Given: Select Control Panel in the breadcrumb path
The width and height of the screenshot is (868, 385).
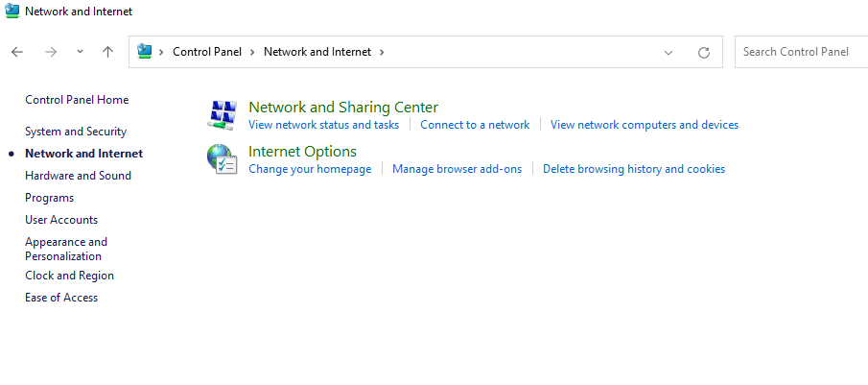Looking at the screenshot, I should 208,52.
